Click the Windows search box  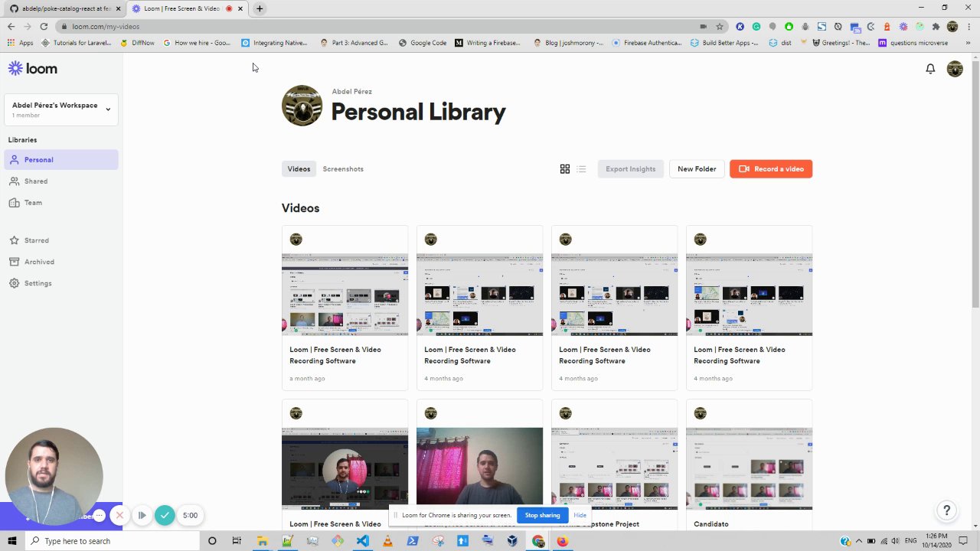click(113, 541)
